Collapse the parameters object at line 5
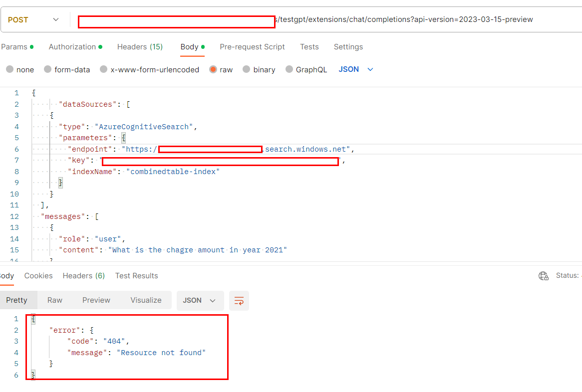This screenshot has width=582, height=392. (x=25, y=138)
